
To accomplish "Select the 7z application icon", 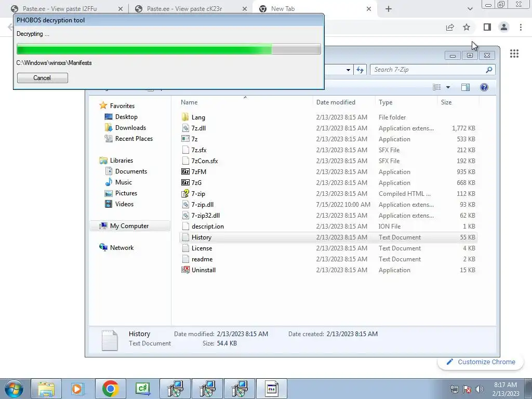I will 185,139.
